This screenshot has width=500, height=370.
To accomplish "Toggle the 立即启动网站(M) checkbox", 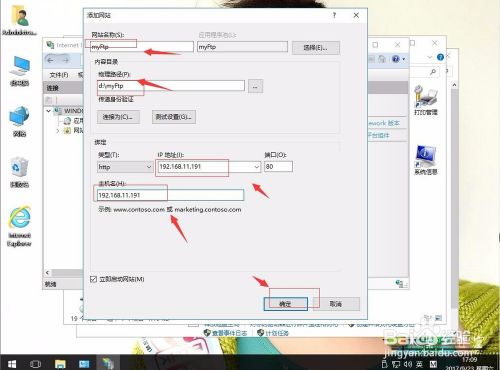I will pos(94,279).
